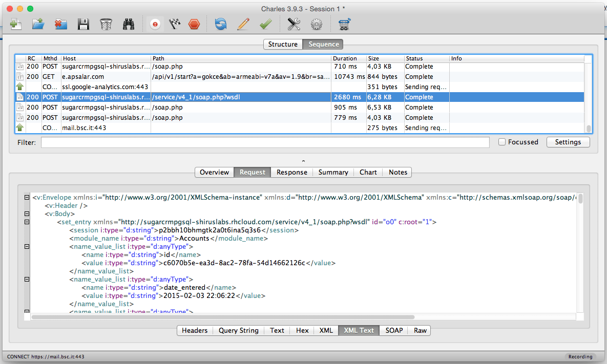Collapse the v:Envelope XML node

click(x=27, y=197)
